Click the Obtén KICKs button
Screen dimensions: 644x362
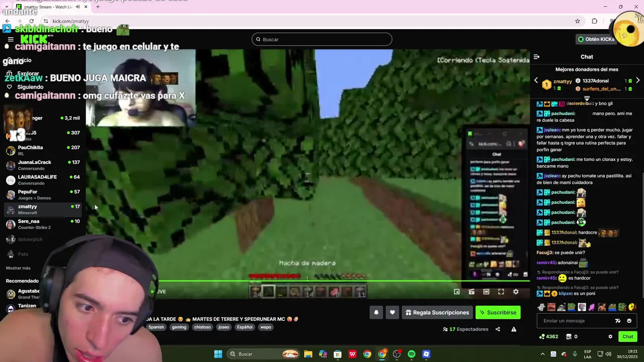[596, 39]
